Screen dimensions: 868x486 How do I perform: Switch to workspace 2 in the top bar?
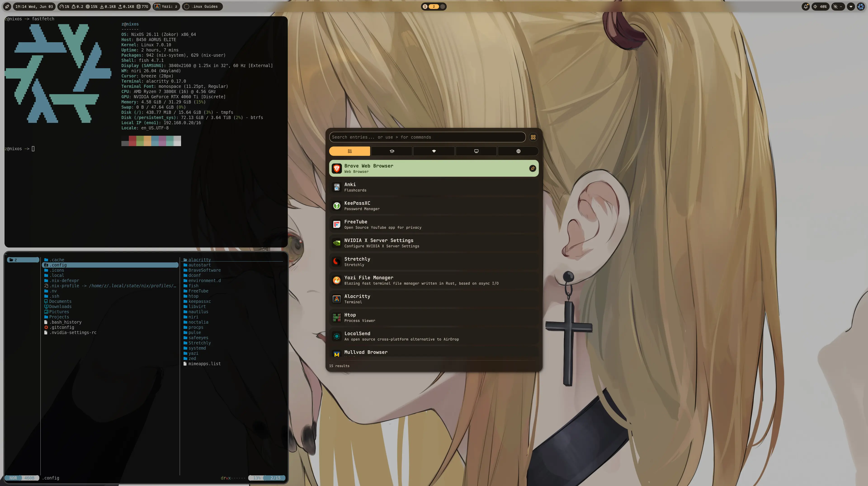[434, 6]
